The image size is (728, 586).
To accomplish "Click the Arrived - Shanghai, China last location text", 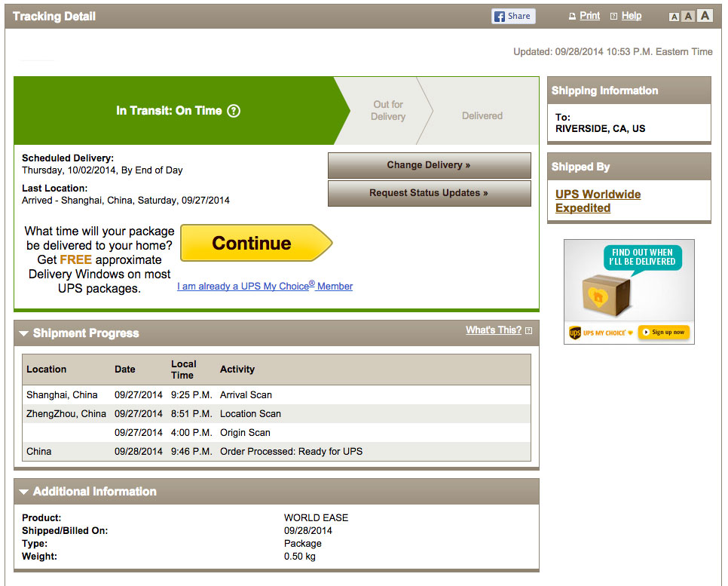I will click(125, 201).
